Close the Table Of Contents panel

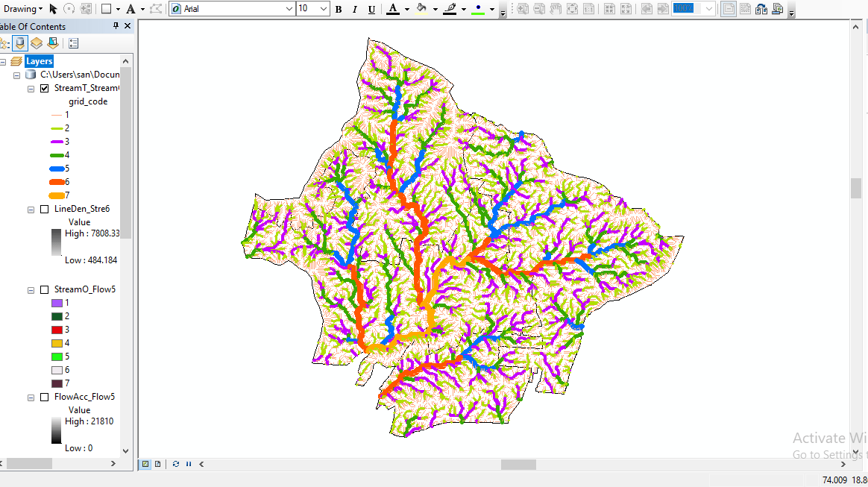[128, 26]
